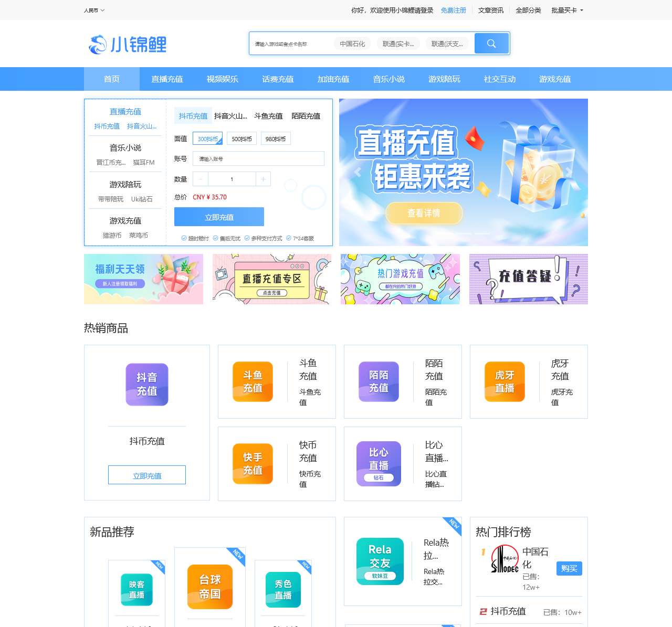The width and height of the screenshot is (672, 627).
Task: Click 查看详情 on the banner
Action: click(x=424, y=213)
